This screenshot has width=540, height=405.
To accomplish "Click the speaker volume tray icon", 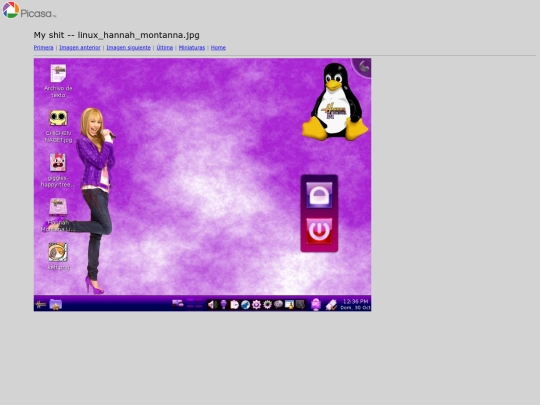I will (x=212, y=304).
